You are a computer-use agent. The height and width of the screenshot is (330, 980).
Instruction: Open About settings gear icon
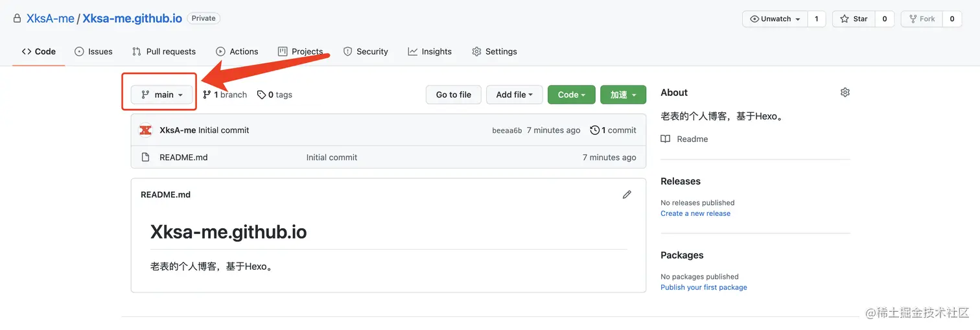pyautogui.click(x=845, y=93)
